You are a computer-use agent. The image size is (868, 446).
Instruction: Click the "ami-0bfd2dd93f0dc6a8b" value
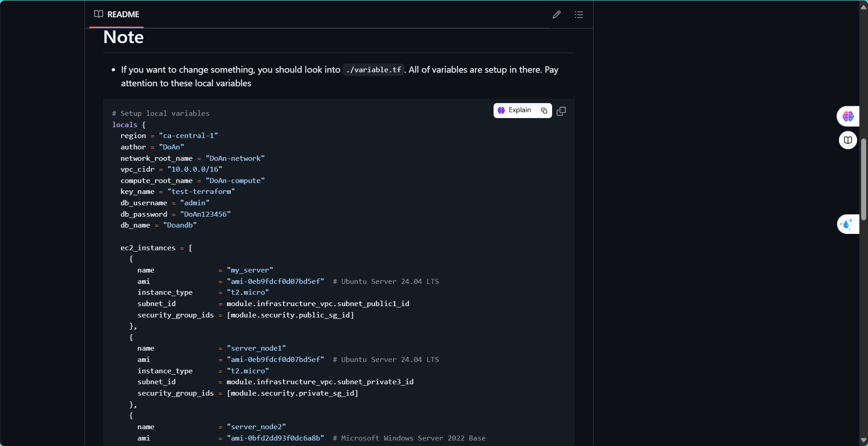point(275,438)
